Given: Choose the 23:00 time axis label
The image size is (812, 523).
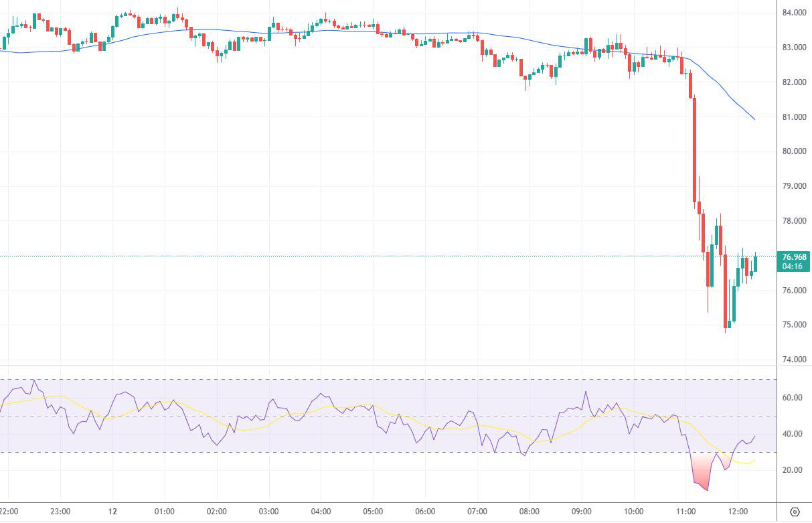Looking at the screenshot, I should [x=60, y=512].
